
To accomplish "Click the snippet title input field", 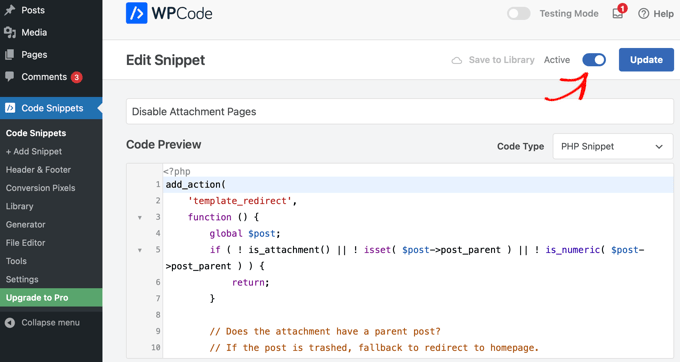I will click(399, 111).
